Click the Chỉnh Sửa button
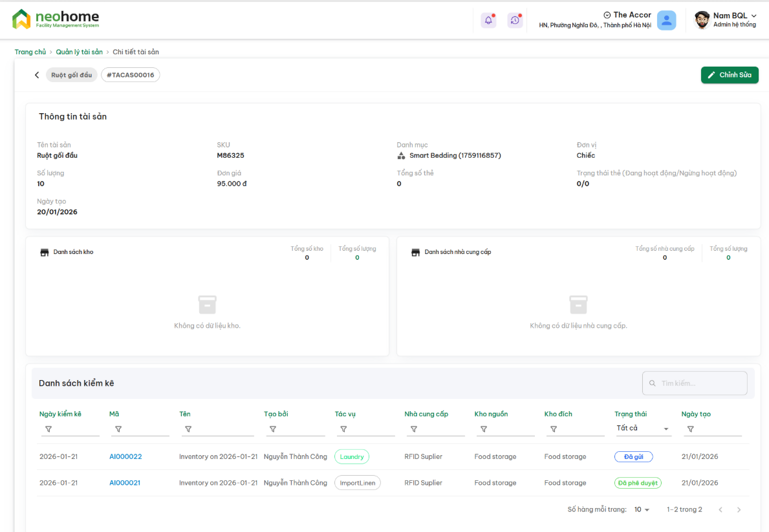 [x=729, y=75]
